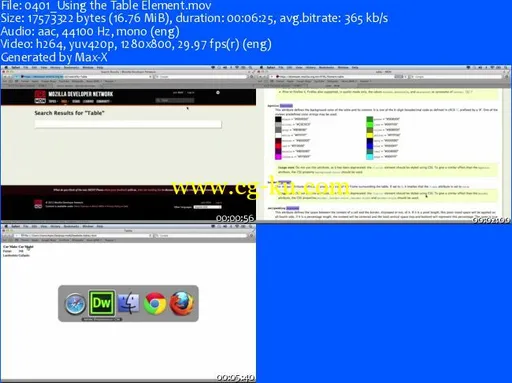Select Dreamweaver in the app switcher
512x383 pixels.
pos(102,303)
